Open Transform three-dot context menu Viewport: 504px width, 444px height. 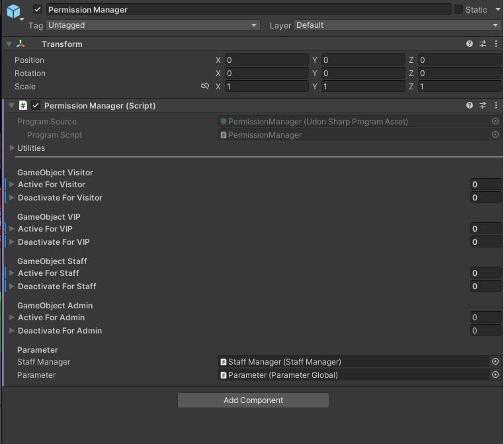point(496,44)
